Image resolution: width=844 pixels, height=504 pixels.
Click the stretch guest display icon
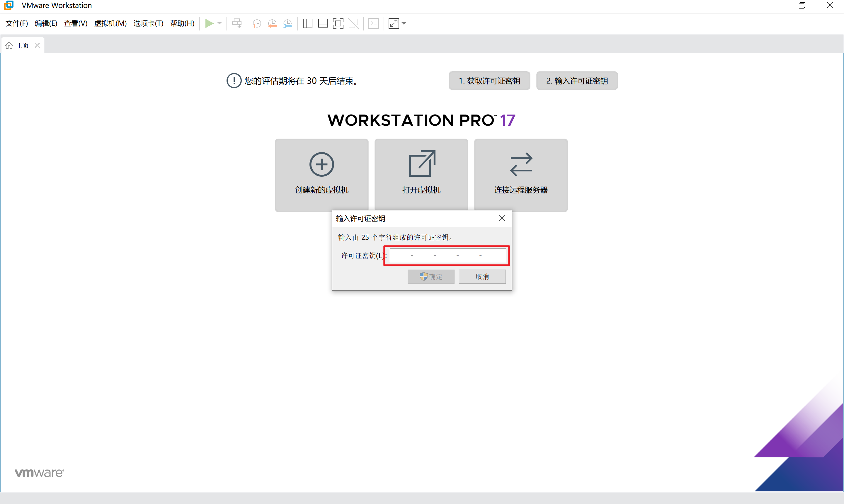[394, 23]
